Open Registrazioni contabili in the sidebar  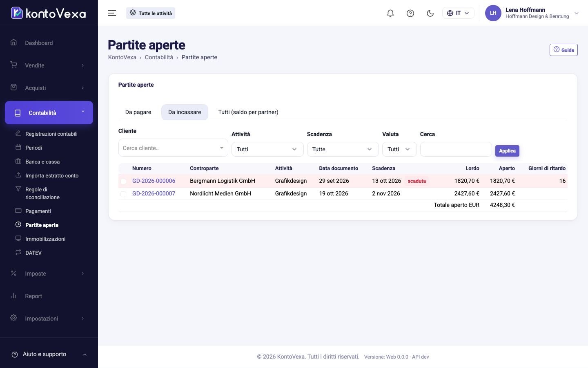point(51,134)
